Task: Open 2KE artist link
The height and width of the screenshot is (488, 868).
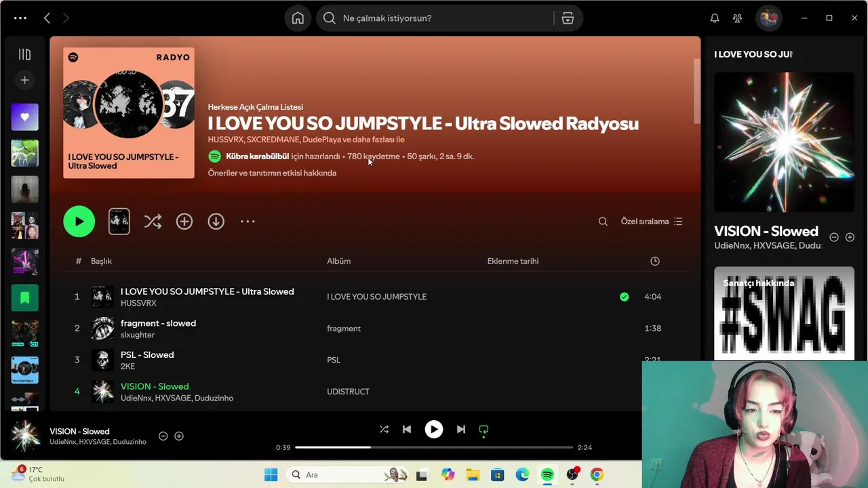Action: [x=127, y=367]
